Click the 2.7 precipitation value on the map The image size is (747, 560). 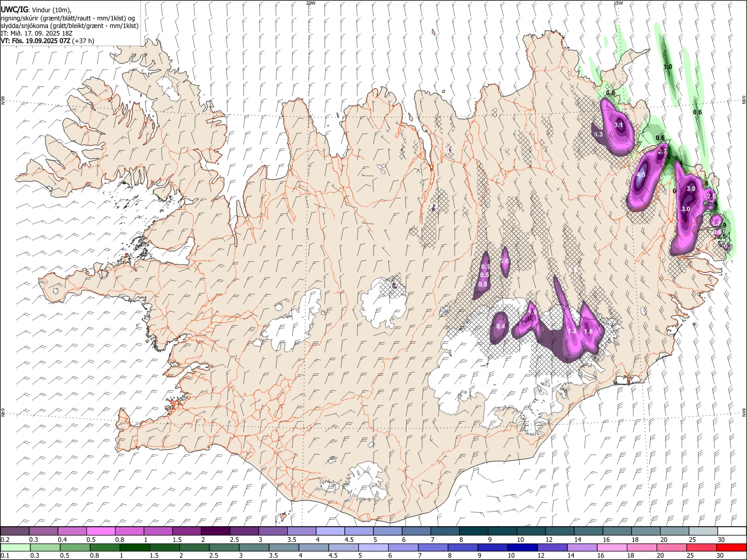(662, 152)
